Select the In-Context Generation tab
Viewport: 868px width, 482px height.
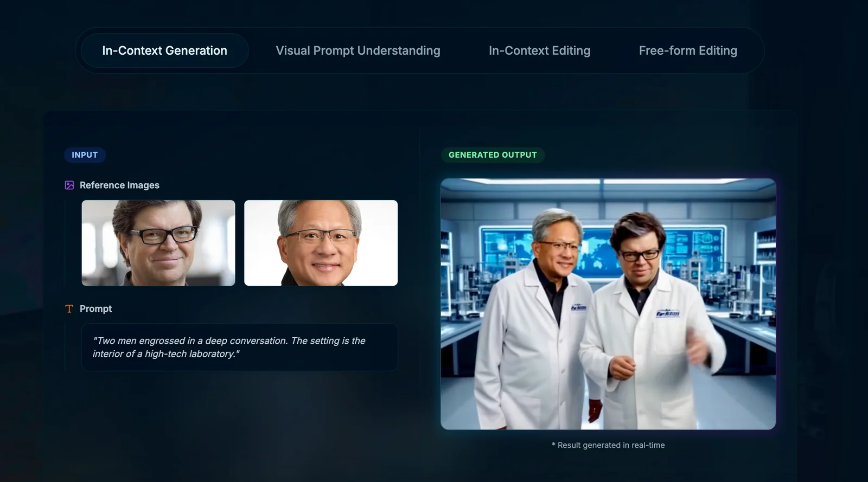[x=164, y=50]
